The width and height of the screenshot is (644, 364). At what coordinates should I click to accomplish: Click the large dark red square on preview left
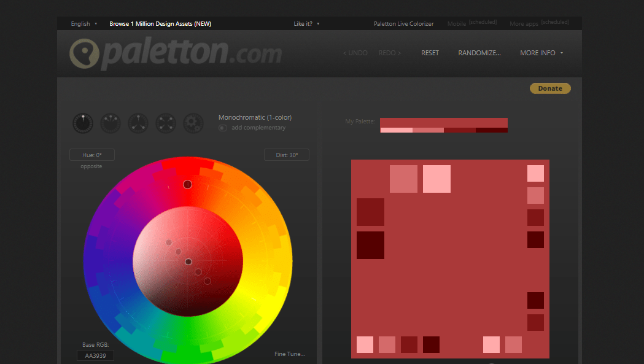click(x=370, y=212)
